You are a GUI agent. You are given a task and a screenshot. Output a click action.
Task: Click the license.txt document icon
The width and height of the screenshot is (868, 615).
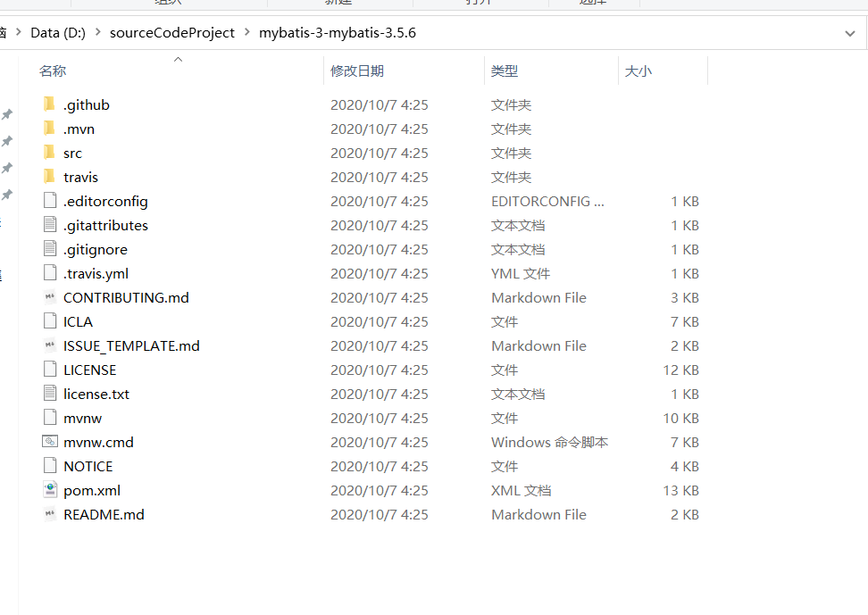[50, 394]
